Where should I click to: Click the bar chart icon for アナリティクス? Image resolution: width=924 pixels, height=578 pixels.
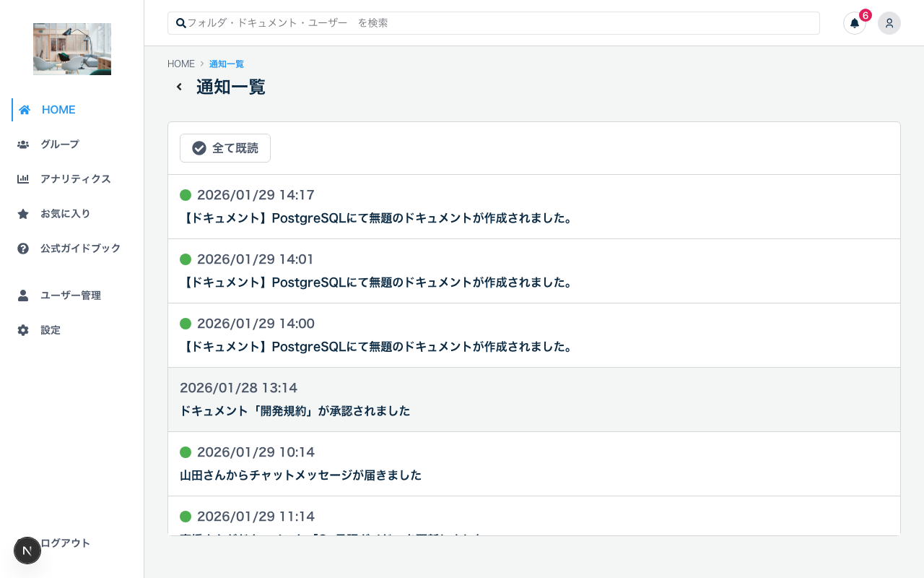(24, 178)
